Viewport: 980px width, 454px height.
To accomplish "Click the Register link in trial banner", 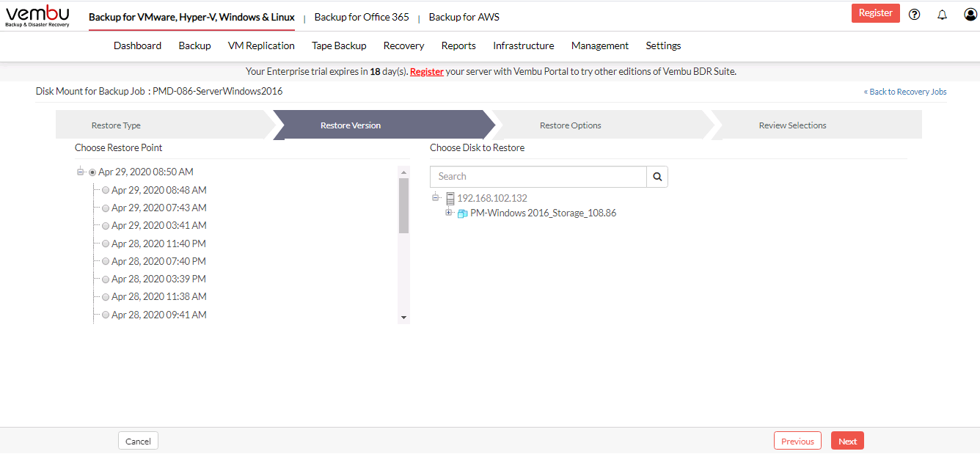I will coord(427,72).
